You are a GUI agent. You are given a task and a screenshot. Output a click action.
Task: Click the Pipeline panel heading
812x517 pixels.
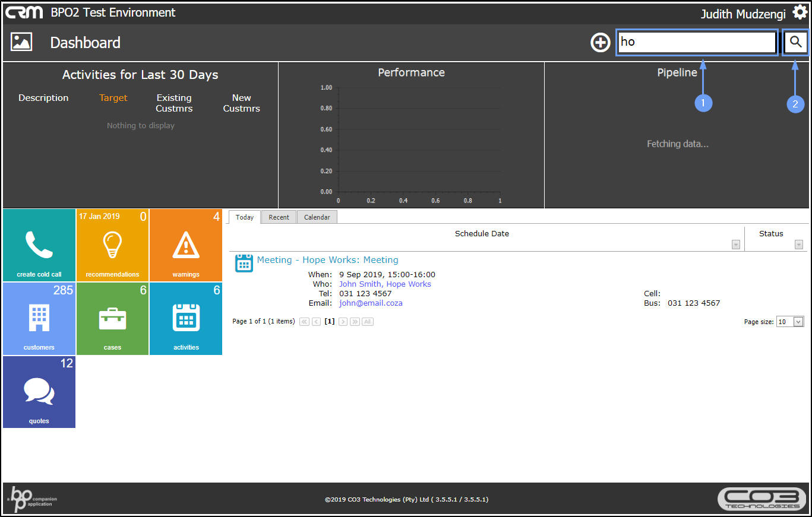pos(677,72)
